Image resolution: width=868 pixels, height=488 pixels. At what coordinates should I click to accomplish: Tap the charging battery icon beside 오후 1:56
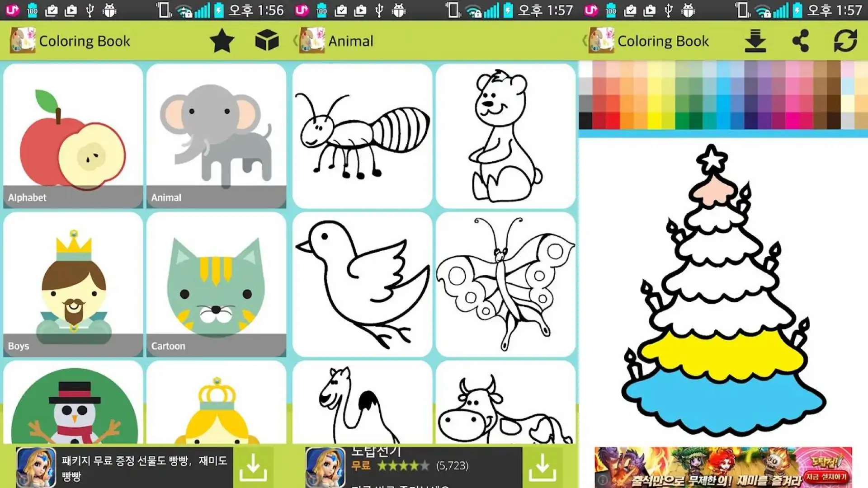[219, 10]
